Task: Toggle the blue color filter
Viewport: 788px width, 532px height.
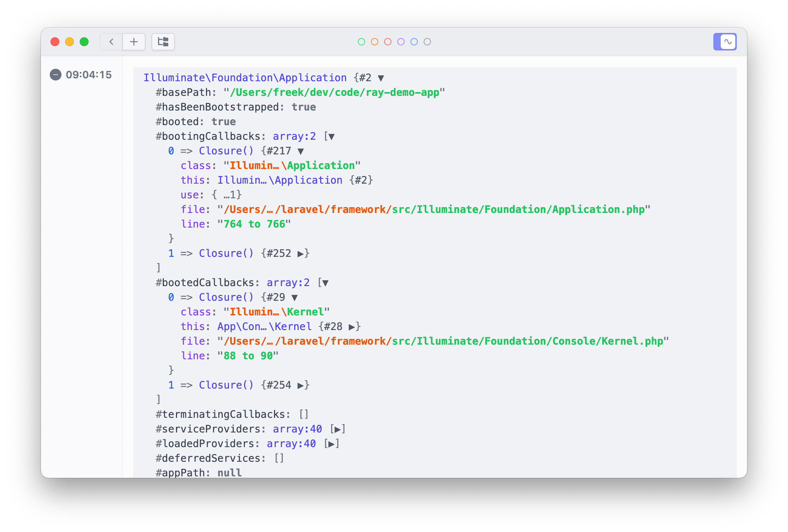Action: 414,42
